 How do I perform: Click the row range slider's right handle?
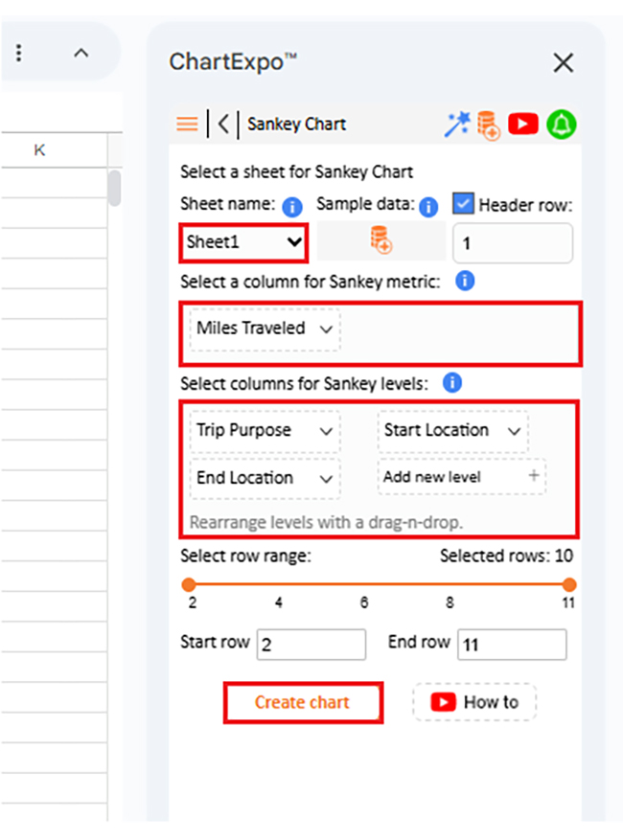click(x=569, y=584)
